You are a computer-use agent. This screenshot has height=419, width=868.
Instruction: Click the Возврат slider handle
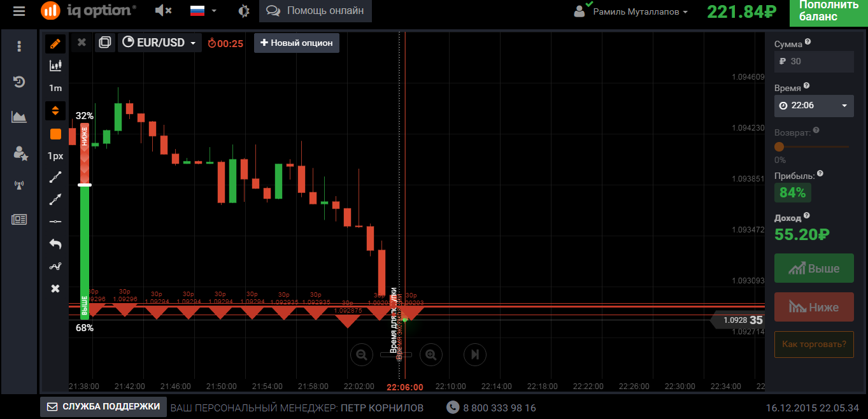coord(779,146)
